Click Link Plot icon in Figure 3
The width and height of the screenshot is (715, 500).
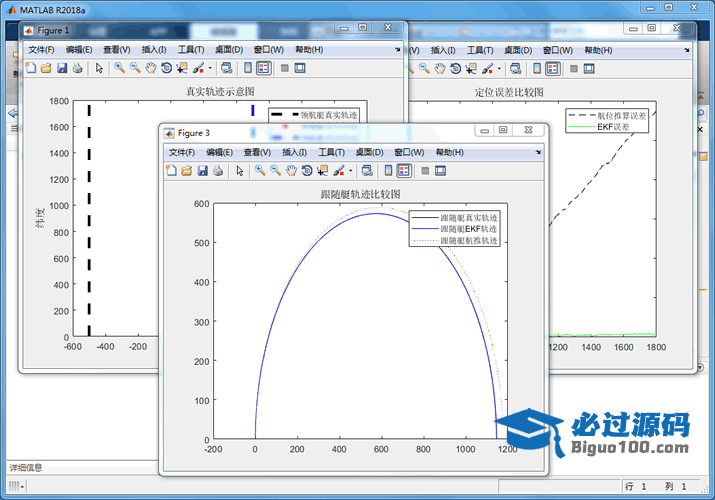pos(367,171)
